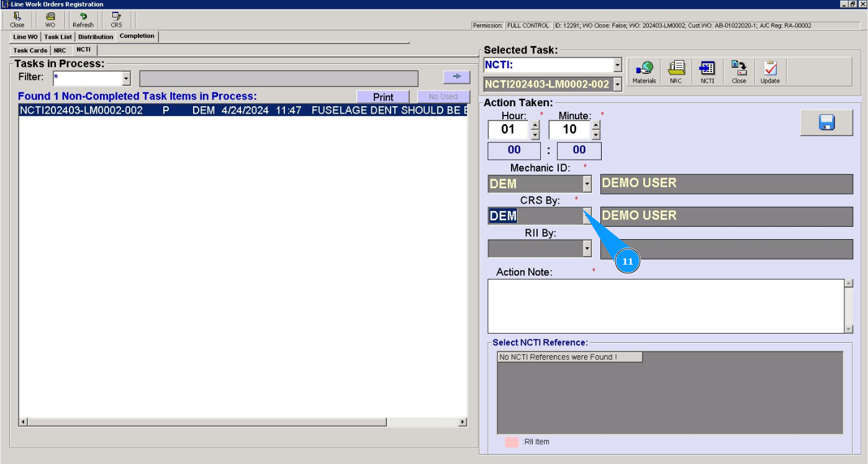Click the Mechanic ID DEMO USER name field
This screenshot has height=464, width=868.
726,184
